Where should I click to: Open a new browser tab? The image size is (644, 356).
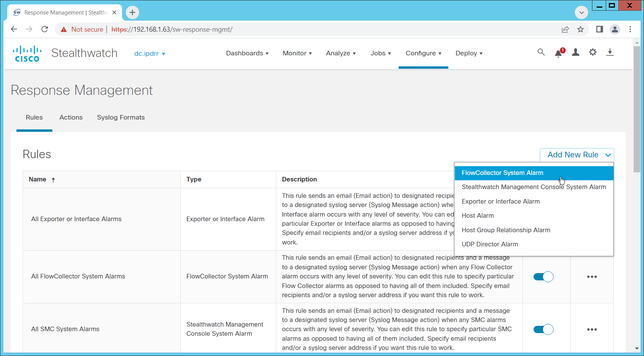[132, 13]
